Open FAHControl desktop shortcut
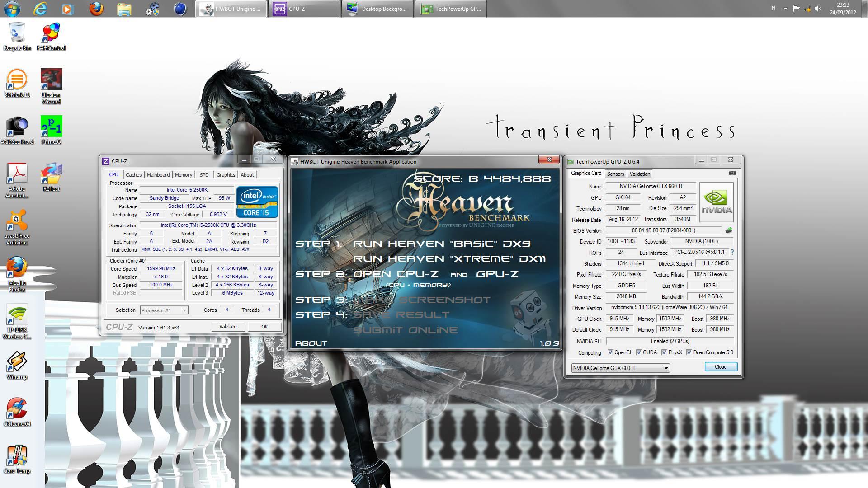The image size is (868, 488). click(51, 37)
